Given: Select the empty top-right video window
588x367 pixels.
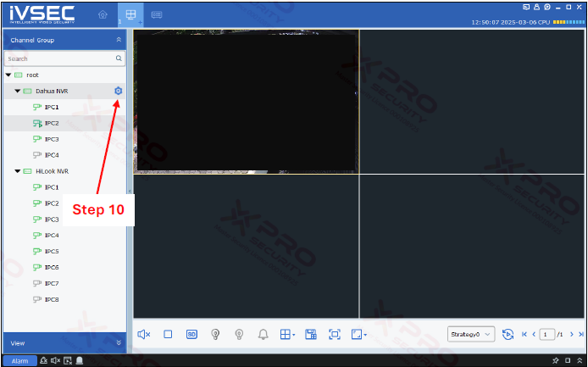Looking at the screenshot, I should coord(472,102).
